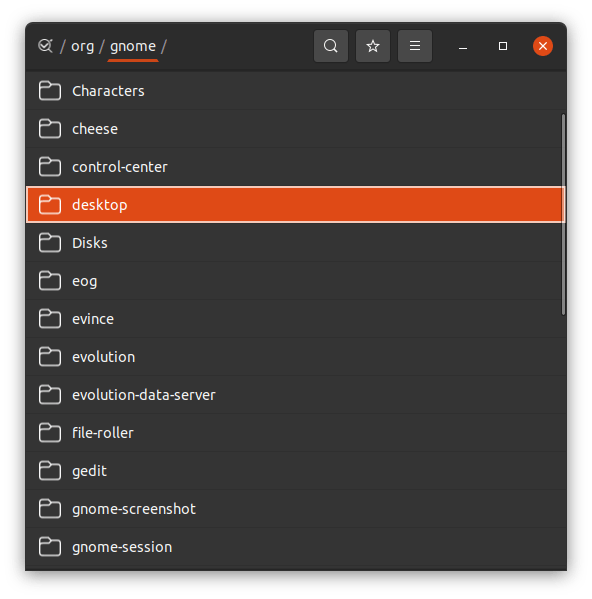The height and width of the screenshot is (599, 592).
Task: Open the Disks folder
Action: click(x=295, y=243)
